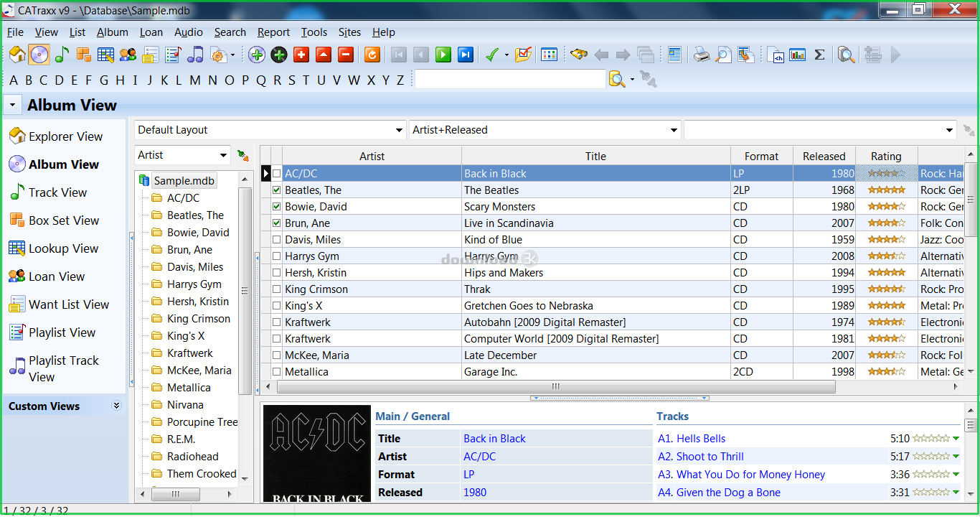The width and height of the screenshot is (980, 517).
Task: Click the folder with red checkbox icon
Action: click(523, 55)
